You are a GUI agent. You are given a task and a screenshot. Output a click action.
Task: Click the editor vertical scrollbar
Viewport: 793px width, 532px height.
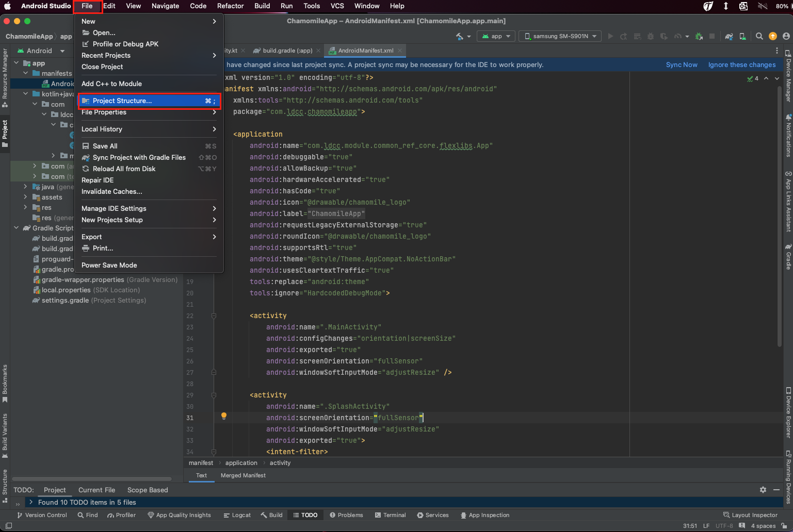[x=780, y=217]
